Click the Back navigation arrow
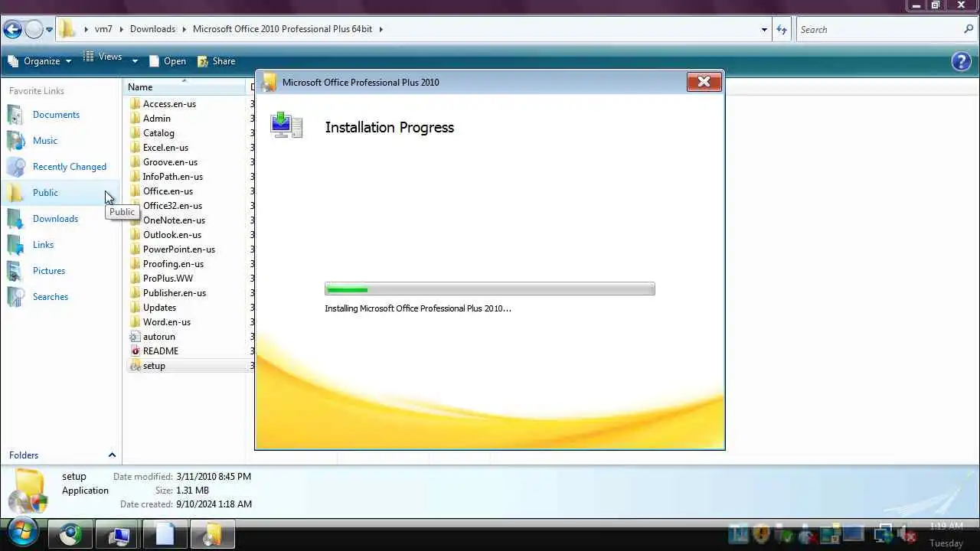 tap(12, 30)
